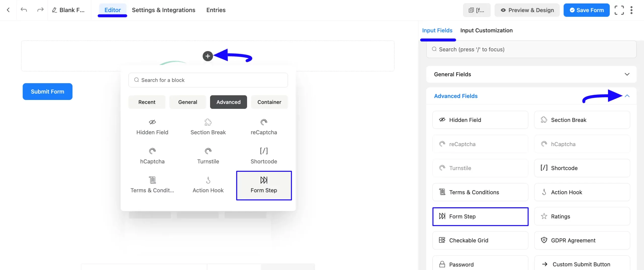Viewport: 644px width, 270px height.
Task: Open Preview & Design
Action: pyautogui.click(x=527, y=10)
